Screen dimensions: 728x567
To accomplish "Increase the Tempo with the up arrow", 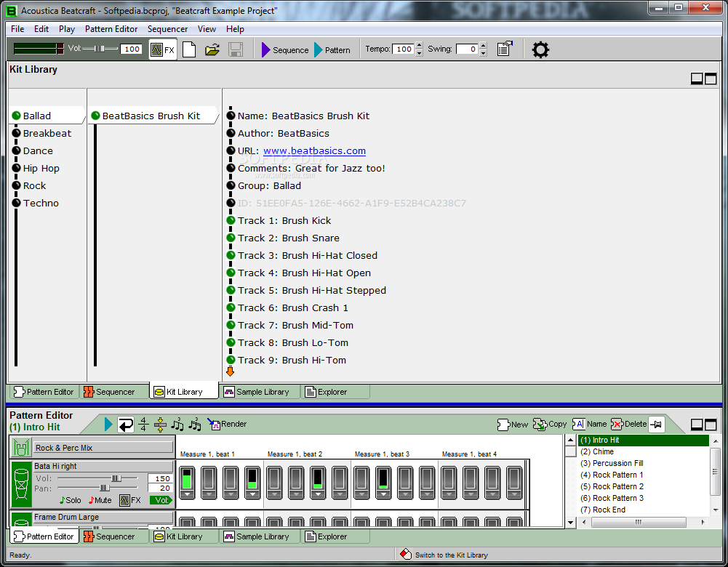I will point(419,45).
